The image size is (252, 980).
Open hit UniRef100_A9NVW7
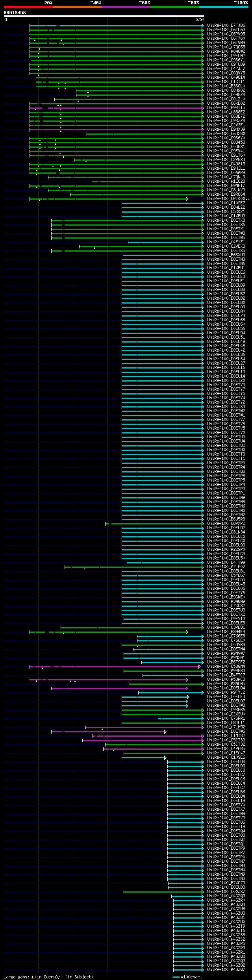226,654
